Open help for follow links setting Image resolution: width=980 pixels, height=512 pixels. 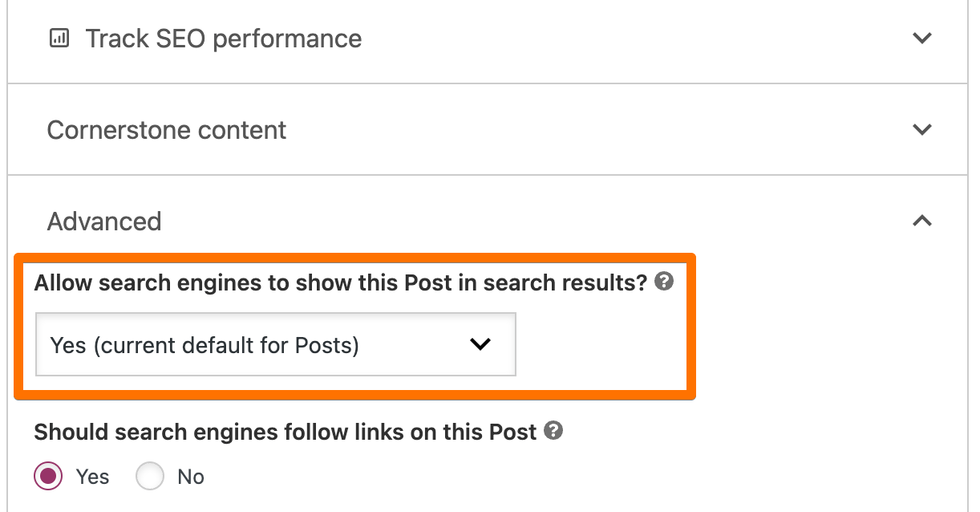pos(553,431)
